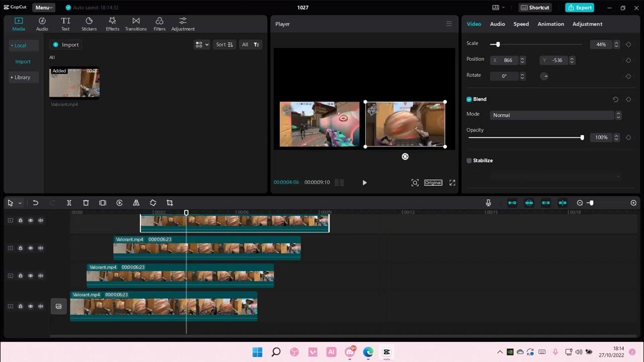Open the view mode dropdown

coord(202,45)
